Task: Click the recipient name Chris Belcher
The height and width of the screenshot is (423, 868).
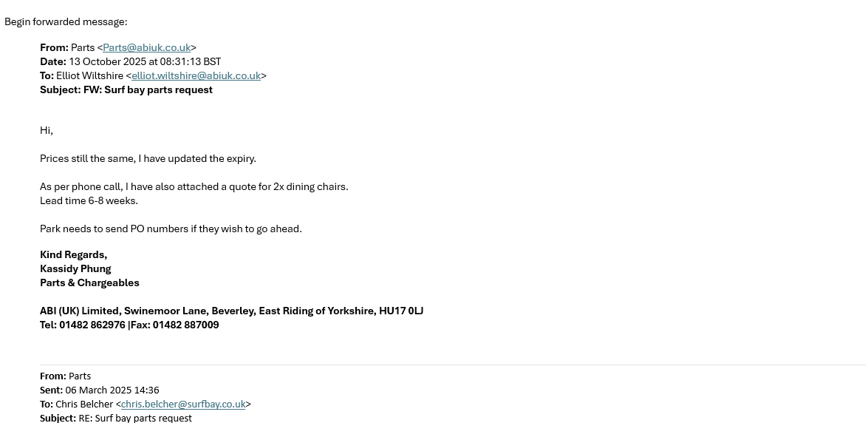Action: coord(83,404)
